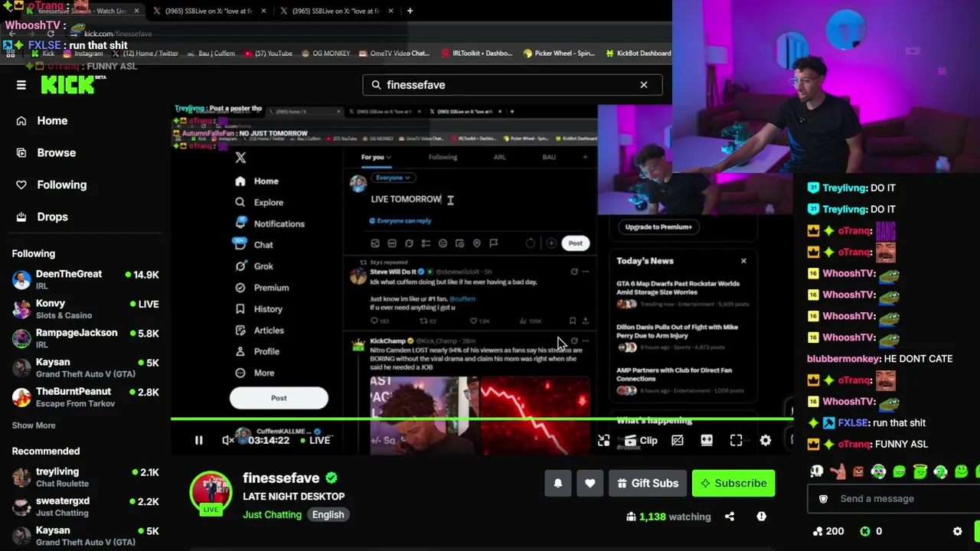This screenshot has width=980, height=551.
Task: Open the YouTube bookmark
Action: (x=268, y=54)
